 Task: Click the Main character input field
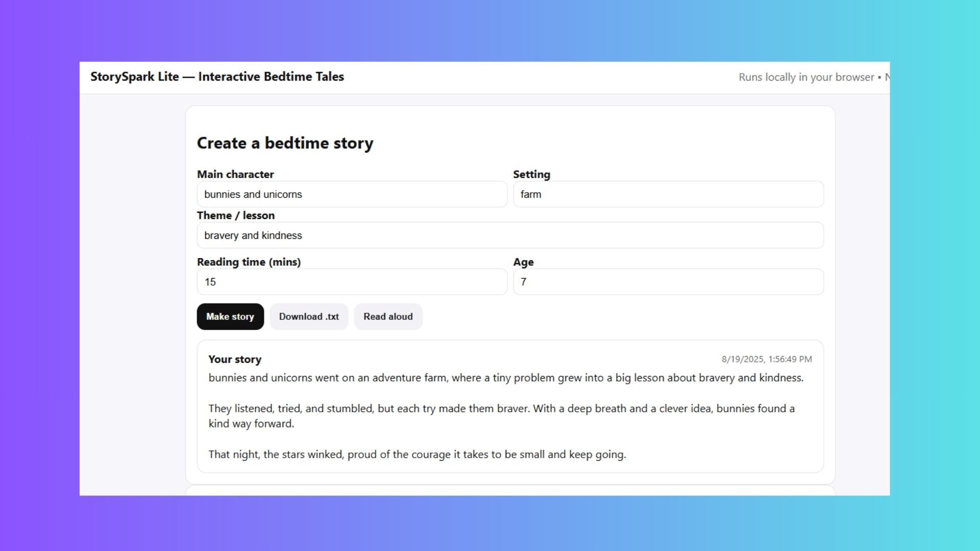coord(352,194)
